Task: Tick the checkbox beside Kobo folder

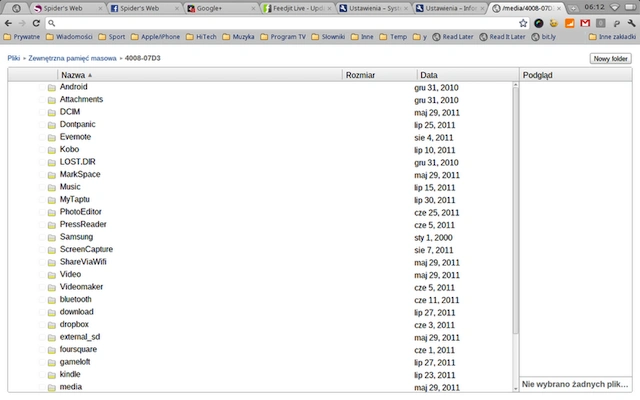Action: click(x=42, y=150)
